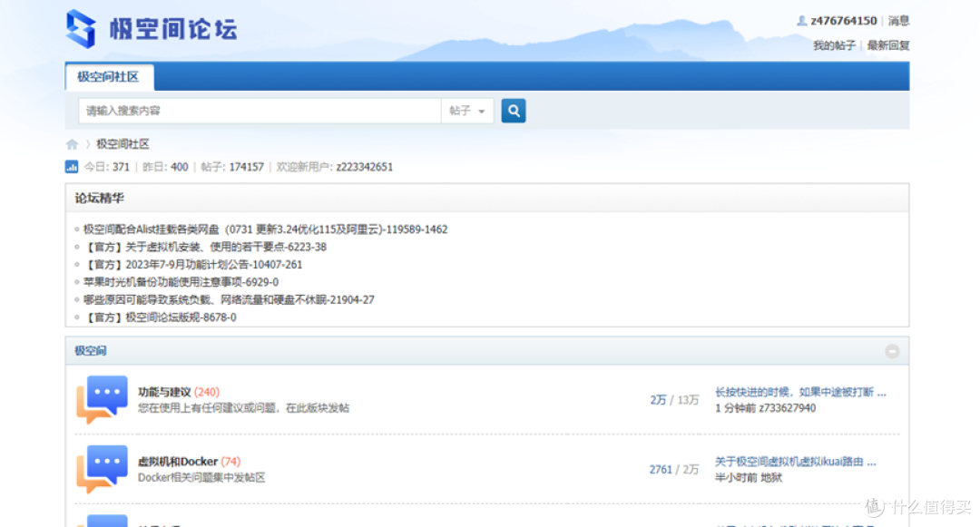
Task: Open the 帖子 search type dropdown
Action: [467, 111]
